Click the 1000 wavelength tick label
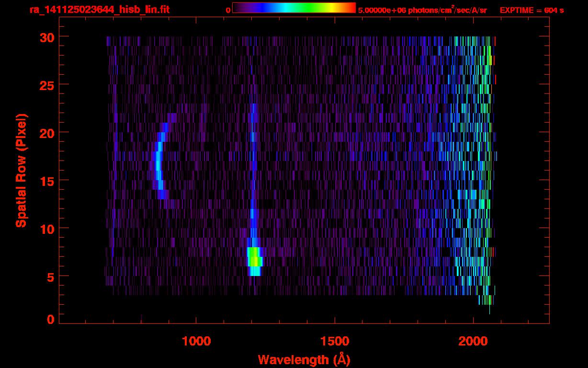The image size is (588, 368). 196,341
